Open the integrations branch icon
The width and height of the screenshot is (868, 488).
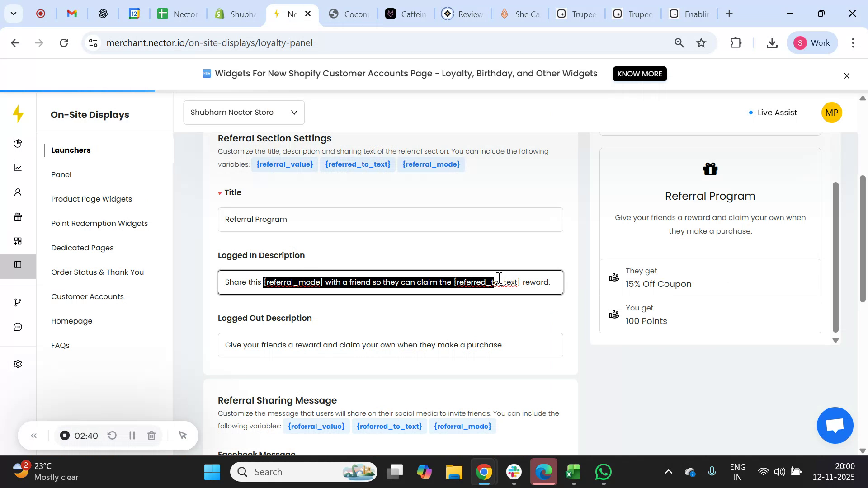(x=18, y=302)
